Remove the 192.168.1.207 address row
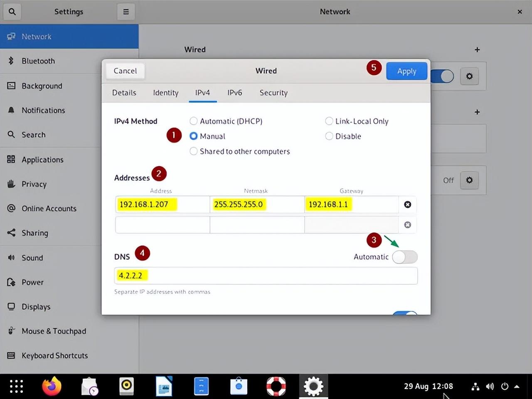The height and width of the screenshot is (399, 532). coord(408,204)
